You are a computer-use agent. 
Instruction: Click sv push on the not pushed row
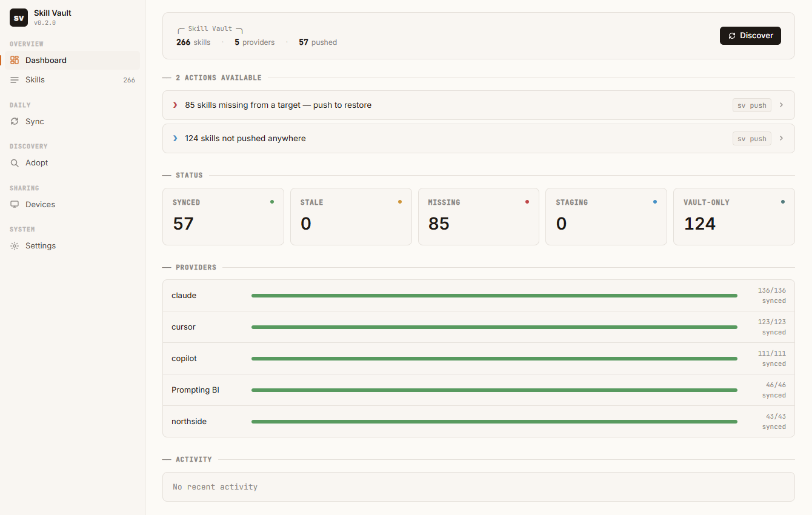point(752,139)
